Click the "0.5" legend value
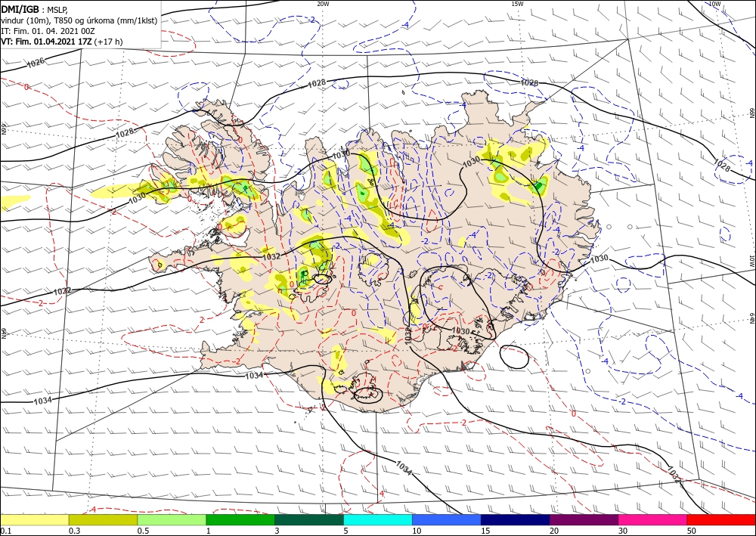756x536 pixels. 143,531
